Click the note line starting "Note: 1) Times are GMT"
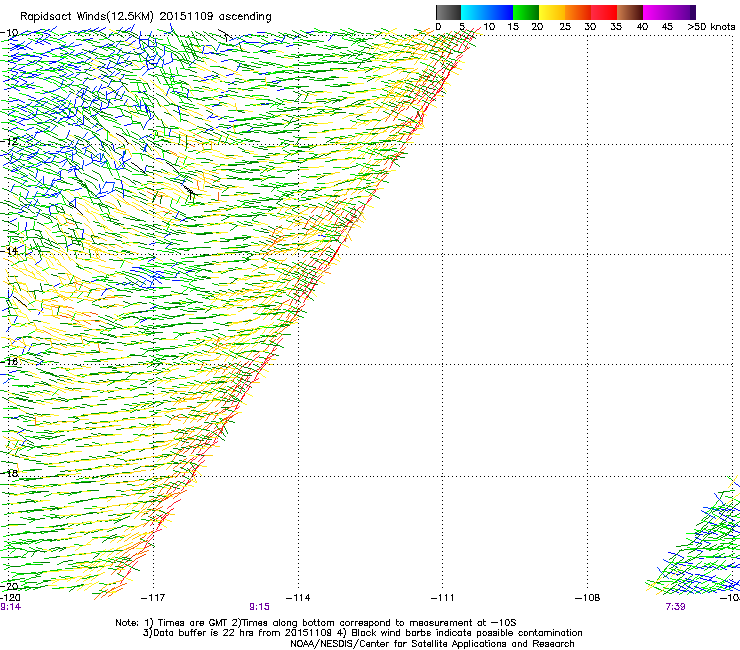 point(316,623)
